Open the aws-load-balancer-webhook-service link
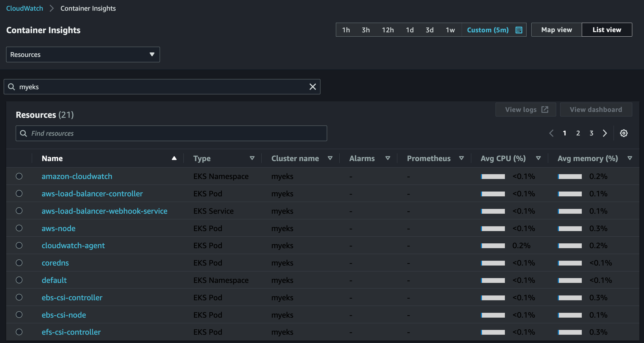 pos(104,211)
